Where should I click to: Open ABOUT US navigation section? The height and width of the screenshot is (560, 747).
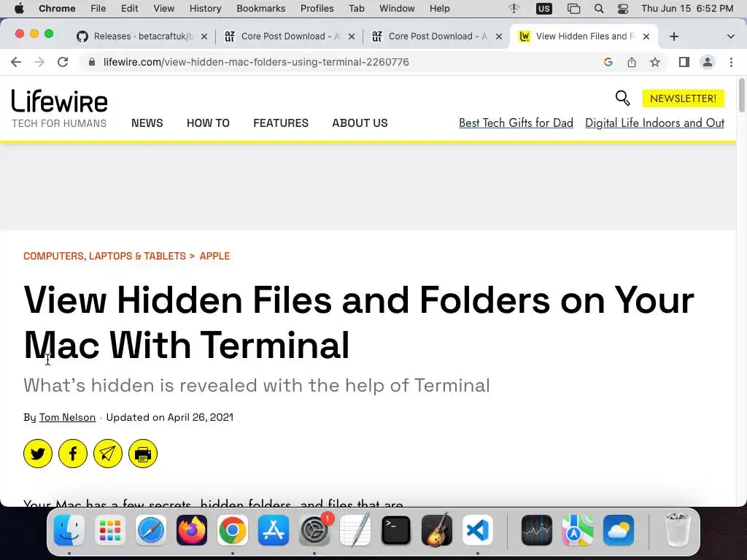(x=360, y=122)
